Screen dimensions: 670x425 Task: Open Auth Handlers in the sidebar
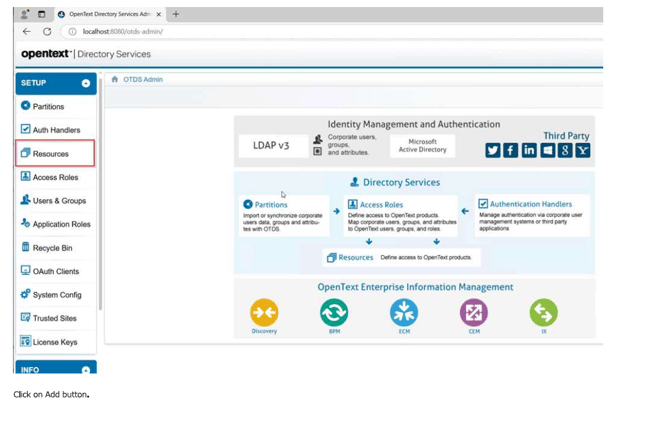pos(55,130)
